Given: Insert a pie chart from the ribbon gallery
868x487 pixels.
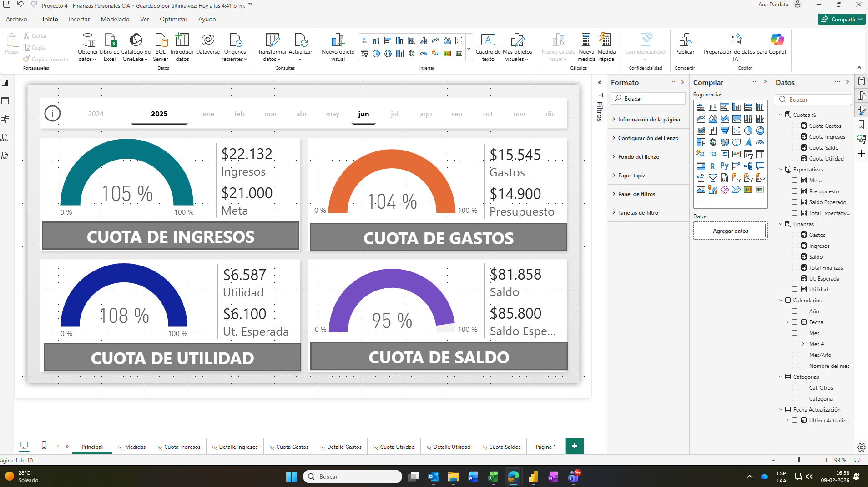Looking at the screenshot, I should 376,54.
